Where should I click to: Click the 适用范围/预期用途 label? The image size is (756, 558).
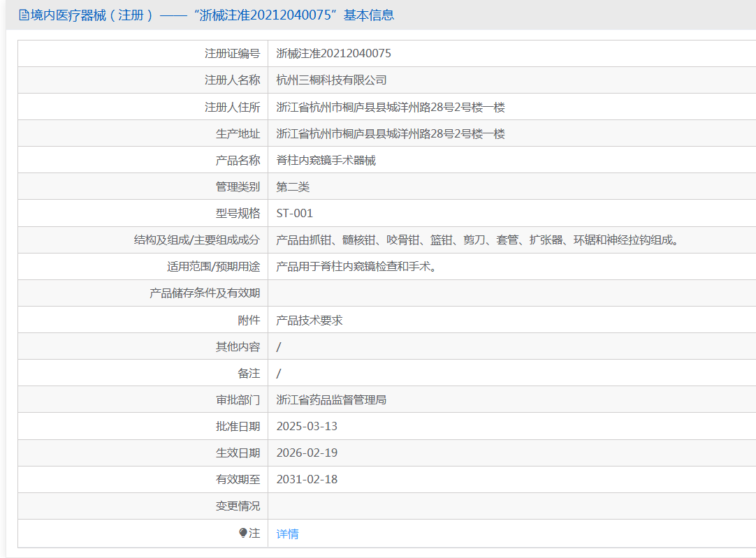[214, 266]
